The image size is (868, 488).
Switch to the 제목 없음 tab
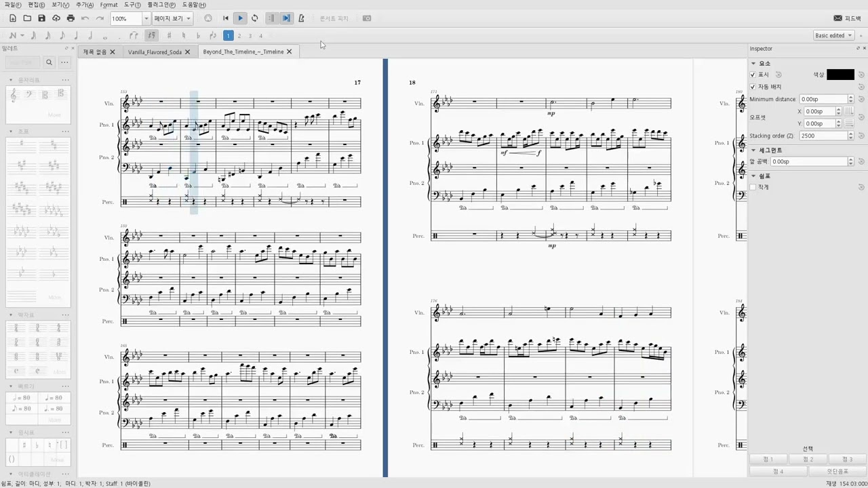95,52
